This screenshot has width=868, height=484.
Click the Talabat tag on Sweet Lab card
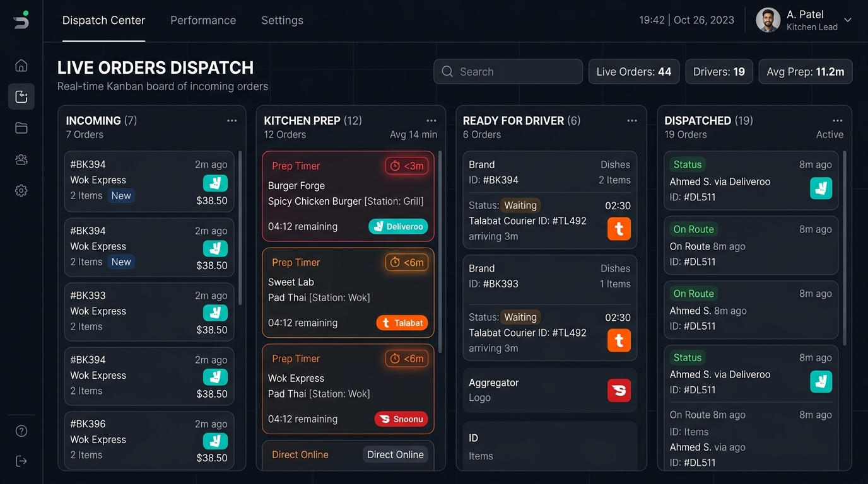pyautogui.click(x=402, y=323)
